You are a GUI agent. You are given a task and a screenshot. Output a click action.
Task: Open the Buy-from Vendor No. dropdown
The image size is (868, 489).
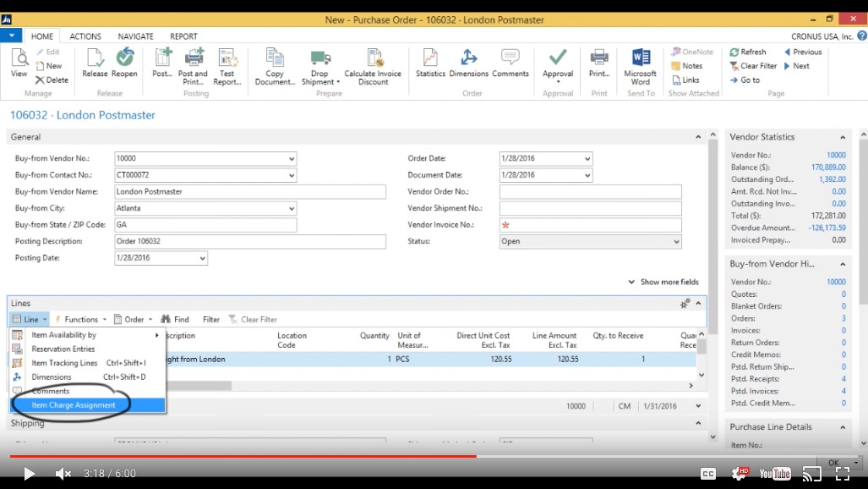pyautogui.click(x=291, y=158)
